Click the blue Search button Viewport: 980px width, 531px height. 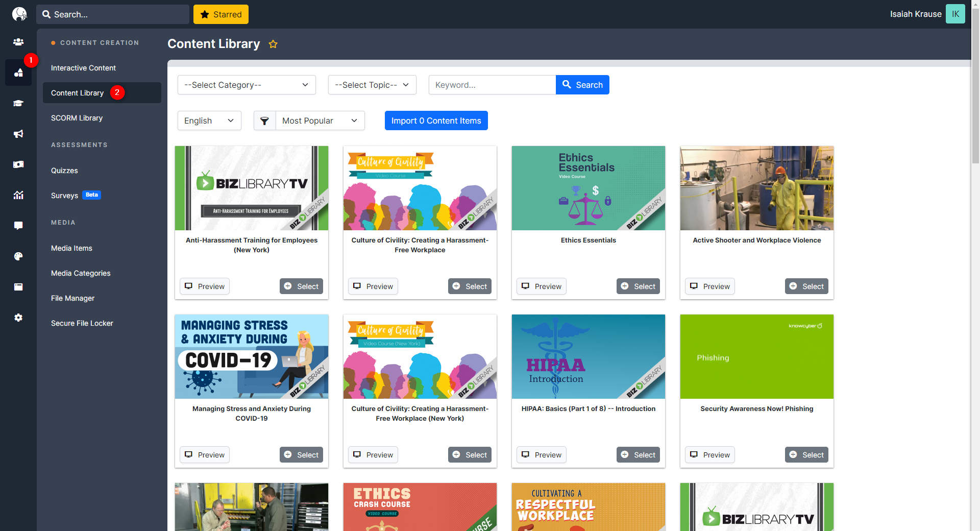(582, 85)
